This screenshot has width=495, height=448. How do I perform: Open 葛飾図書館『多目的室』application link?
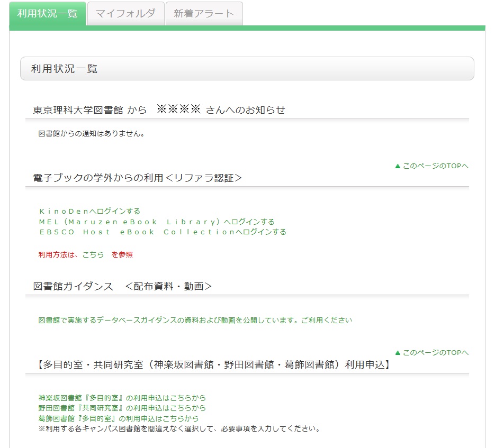tap(119, 418)
